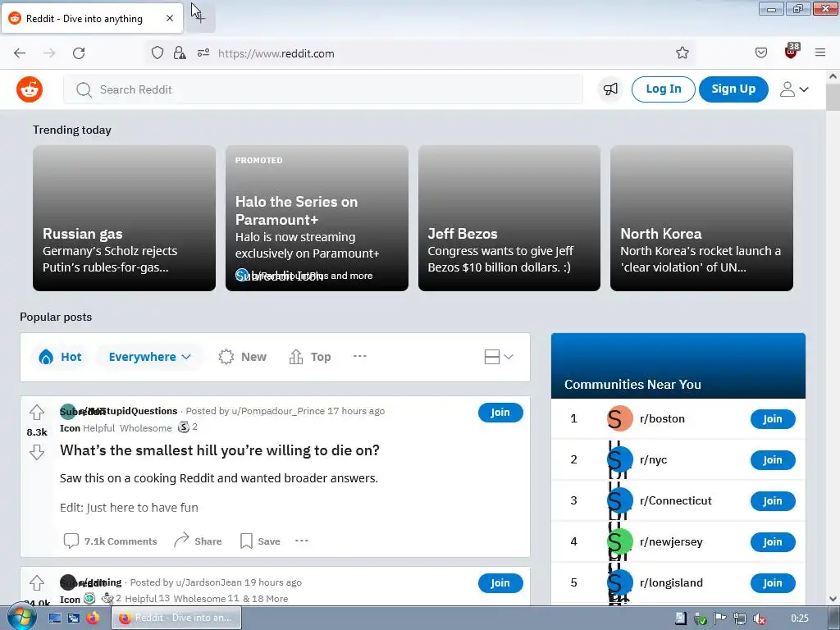The image size is (840, 630).
Task: Open 7.1k Comments on the post
Action: click(111, 541)
